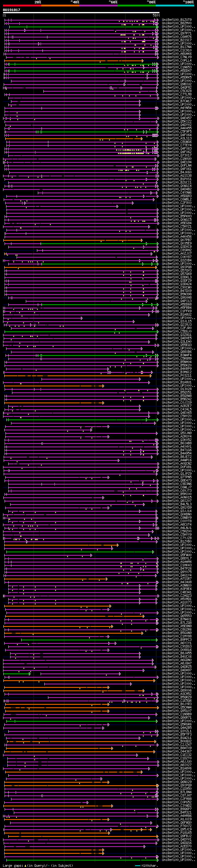Image resolution: width=197 pixels, height=868 pixels.
Task: Select the UniRef100_Q4DQS6 label
Action: (177, 843)
